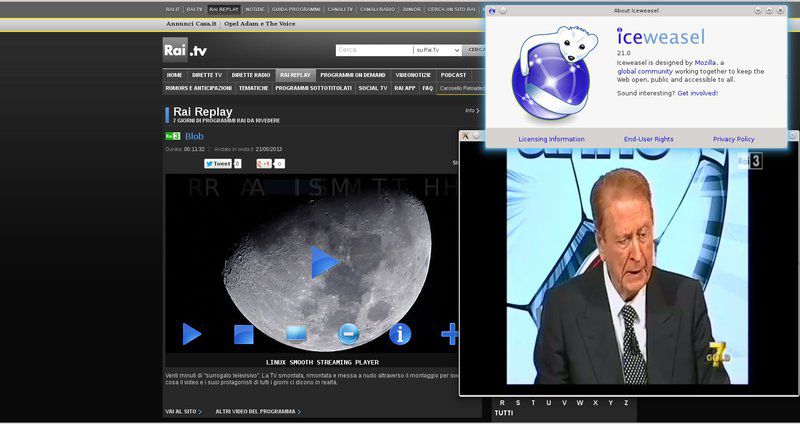Select the Programmi On Demand menu item
The width and height of the screenshot is (800, 424).
point(353,75)
